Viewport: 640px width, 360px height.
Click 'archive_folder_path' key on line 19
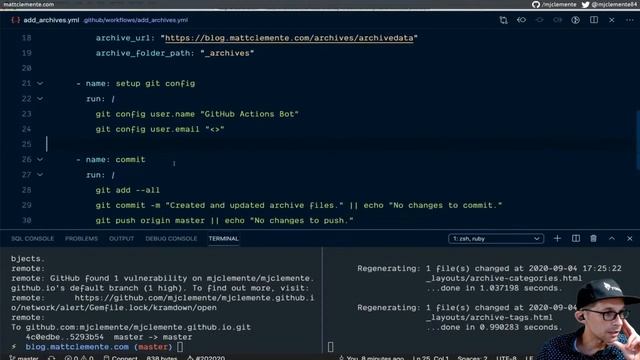tap(143, 53)
